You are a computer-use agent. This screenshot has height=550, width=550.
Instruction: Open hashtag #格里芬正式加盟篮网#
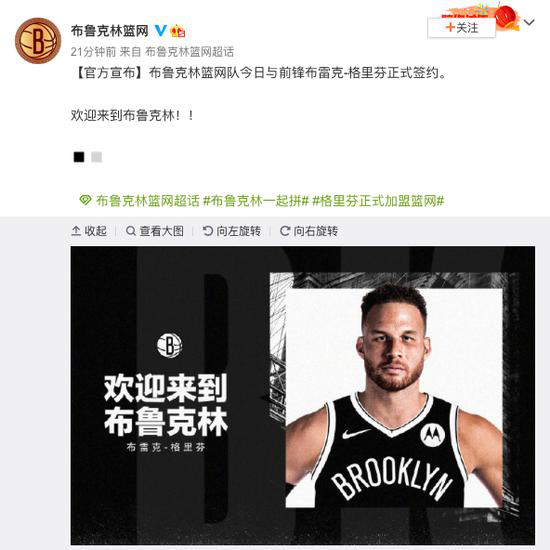pos(378,201)
